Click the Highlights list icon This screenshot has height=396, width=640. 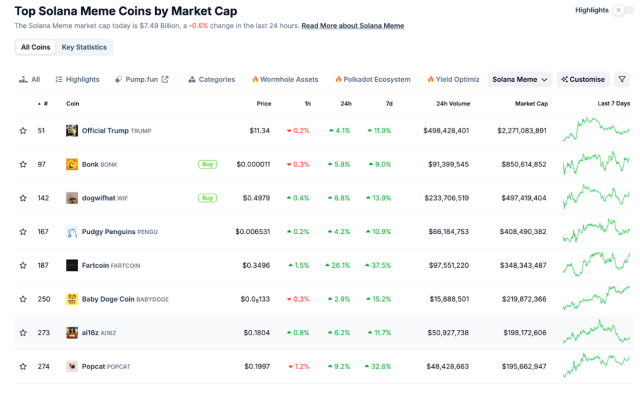point(59,79)
